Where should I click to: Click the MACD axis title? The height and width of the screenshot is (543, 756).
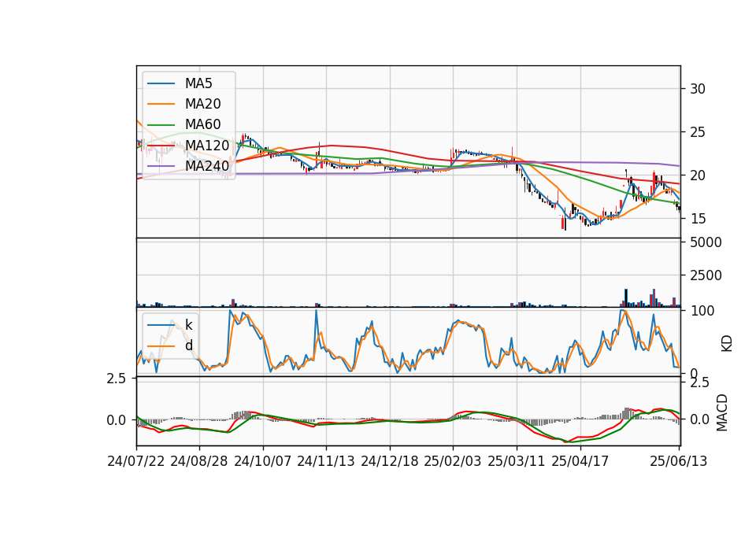pos(722,412)
